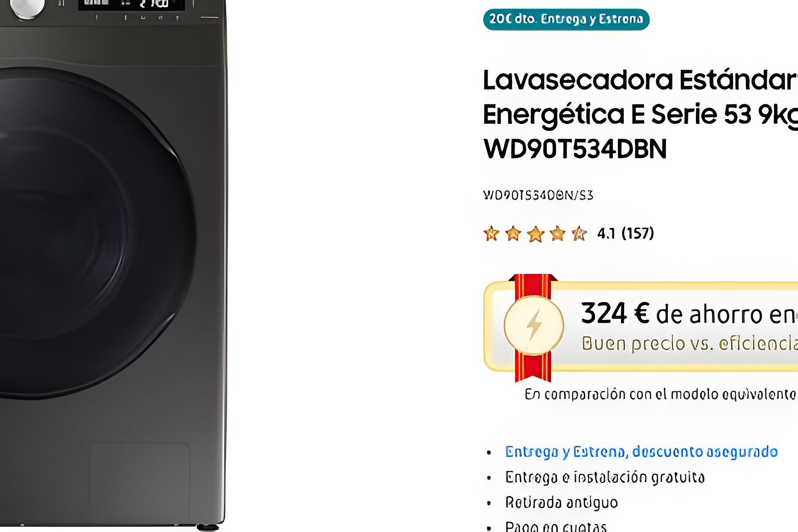Open Entrega y Estreno, descuento asegurado link
798x532 pixels.
click(641, 452)
